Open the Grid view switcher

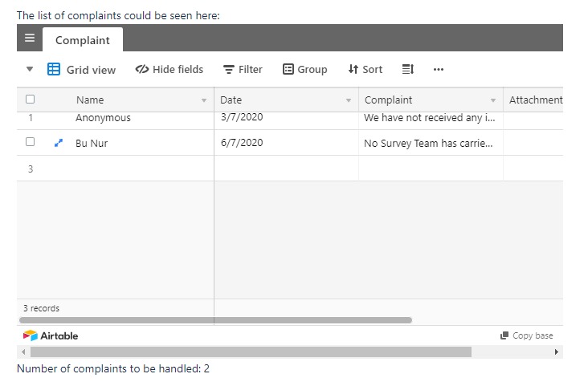coord(81,70)
